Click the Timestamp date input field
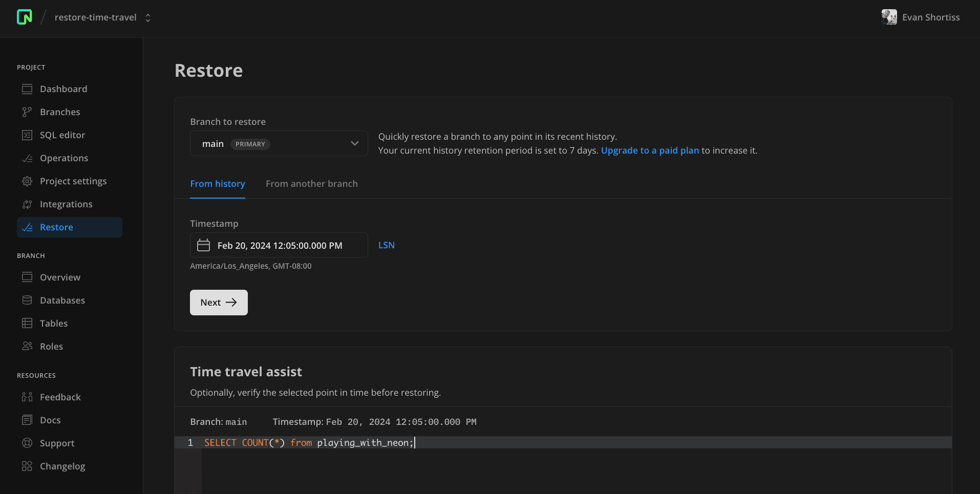 287,246
